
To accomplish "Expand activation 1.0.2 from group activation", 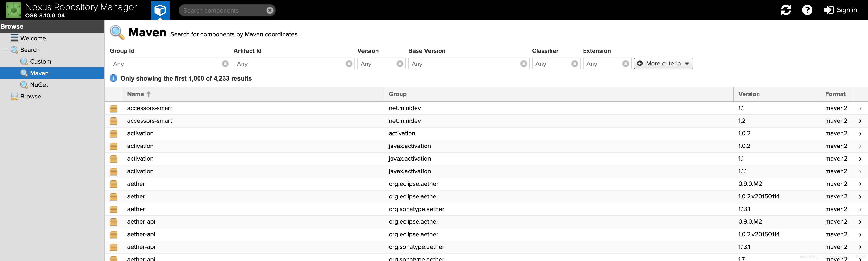I will (860, 134).
